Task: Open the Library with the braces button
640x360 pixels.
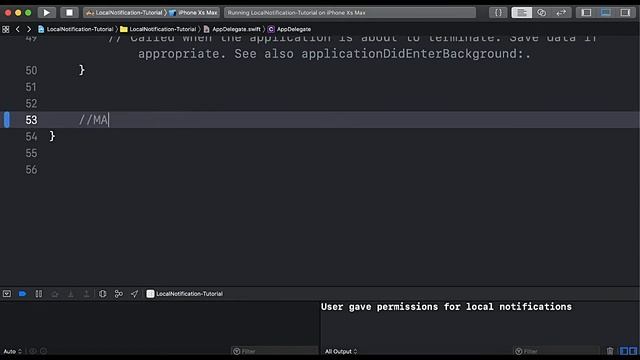Action: coord(498,13)
